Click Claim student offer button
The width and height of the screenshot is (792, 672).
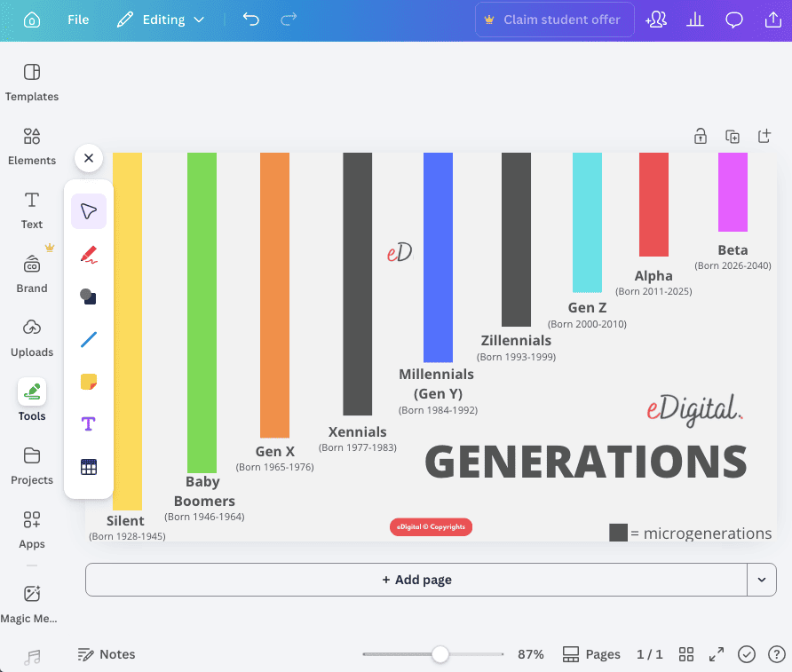555,20
